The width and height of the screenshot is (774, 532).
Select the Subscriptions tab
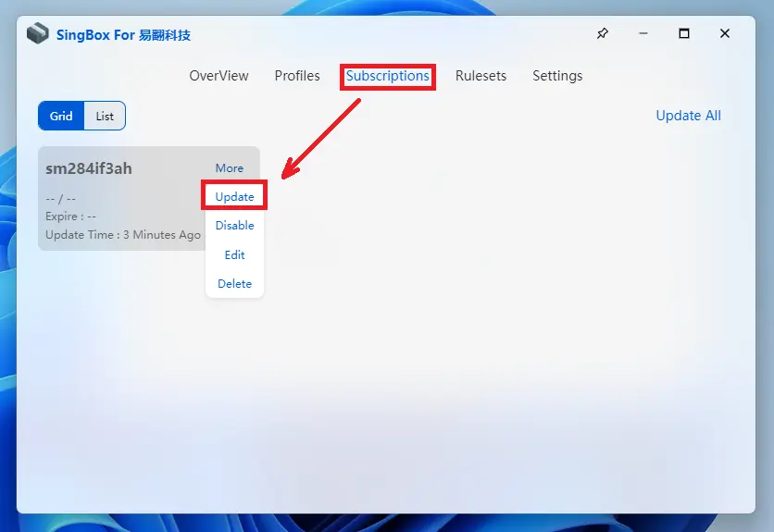click(x=388, y=76)
